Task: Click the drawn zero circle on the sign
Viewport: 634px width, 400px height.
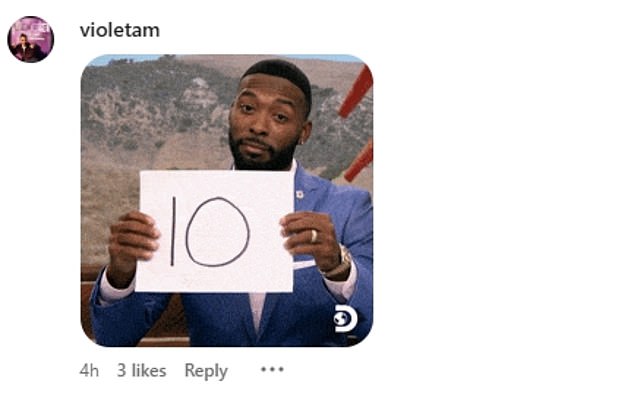Action: pyautogui.click(x=218, y=232)
